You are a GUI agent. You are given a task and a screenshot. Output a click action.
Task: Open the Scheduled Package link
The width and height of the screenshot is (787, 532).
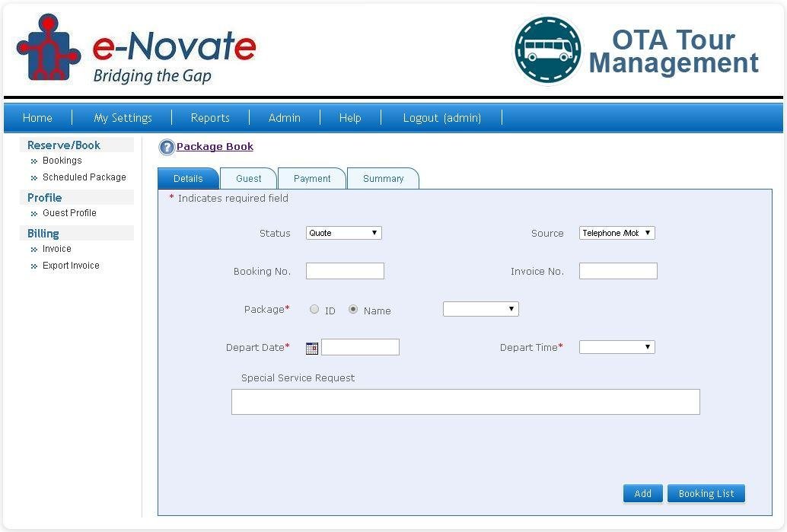[x=84, y=177]
